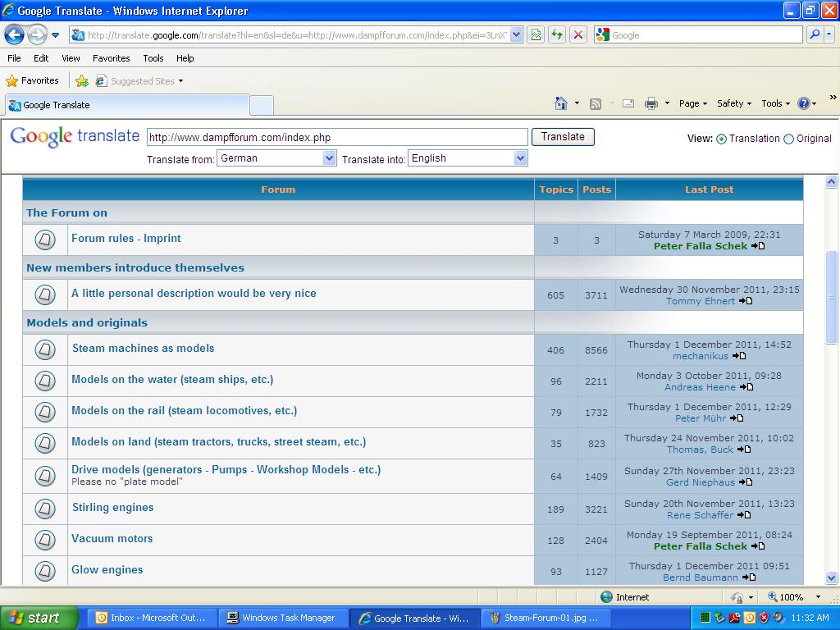Open Forum rules - Imprint link
Viewport: 840px width, 630px height.
[126, 239]
